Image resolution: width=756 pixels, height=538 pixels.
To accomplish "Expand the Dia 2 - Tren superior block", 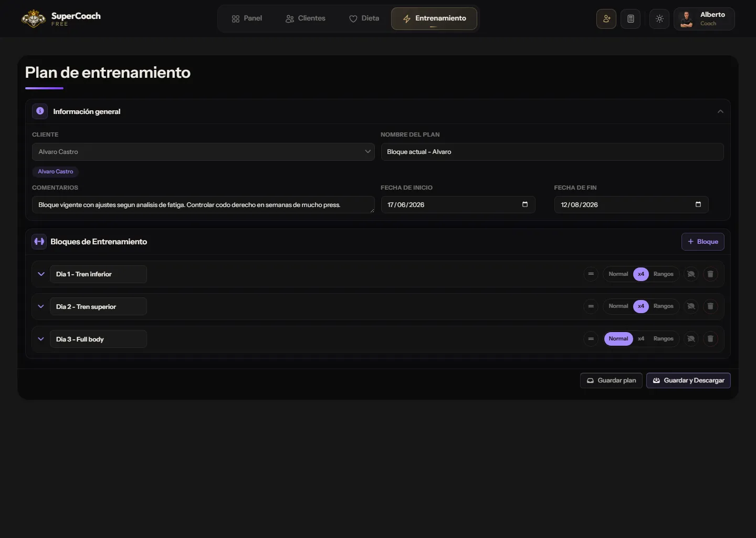I will click(41, 307).
